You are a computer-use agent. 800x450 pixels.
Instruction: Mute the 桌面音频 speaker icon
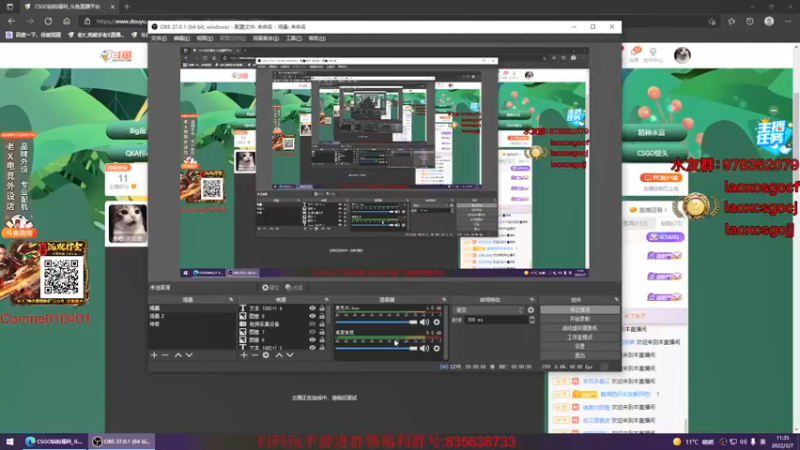coord(424,348)
